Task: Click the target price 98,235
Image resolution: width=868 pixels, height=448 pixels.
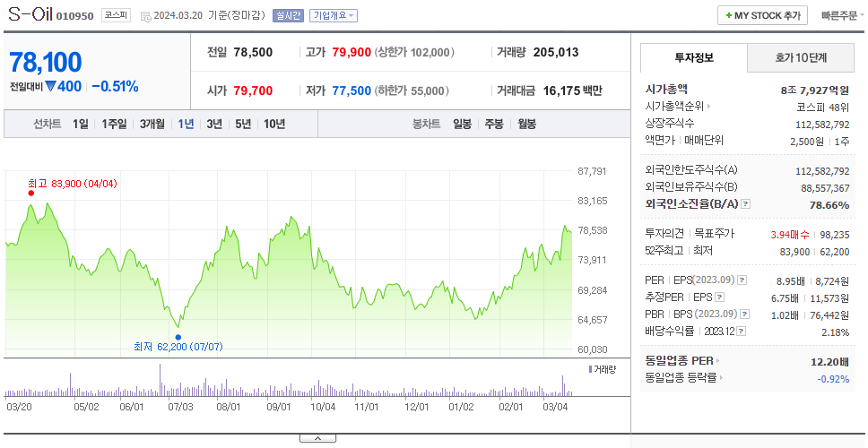Action: [x=835, y=235]
